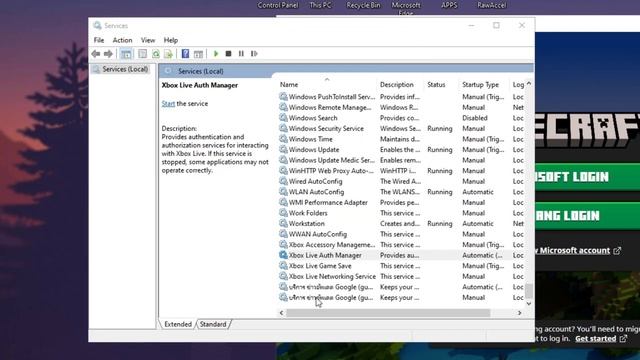This screenshot has height=360, width=640.
Task: Click Running status of Windows Update
Action: (440, 150)
